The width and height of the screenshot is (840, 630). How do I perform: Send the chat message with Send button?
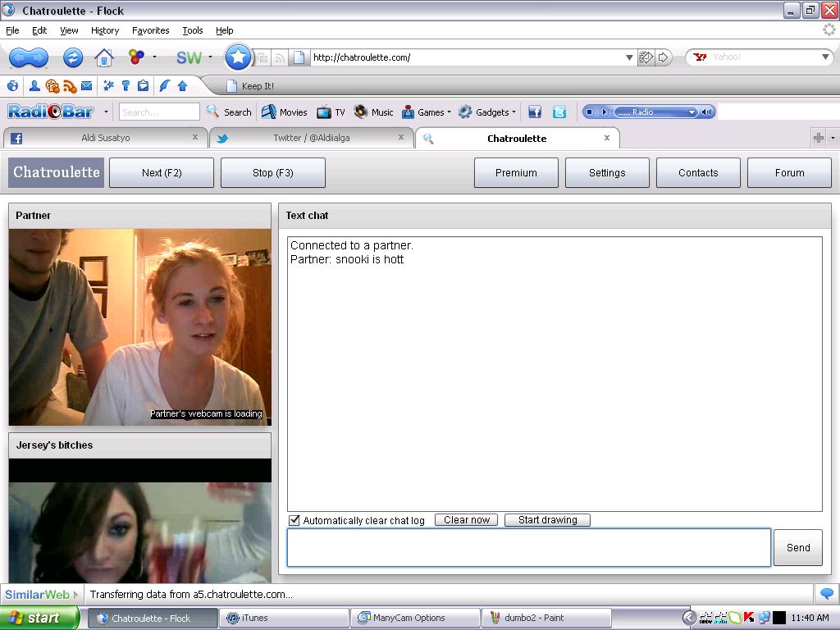coord(797,547)
